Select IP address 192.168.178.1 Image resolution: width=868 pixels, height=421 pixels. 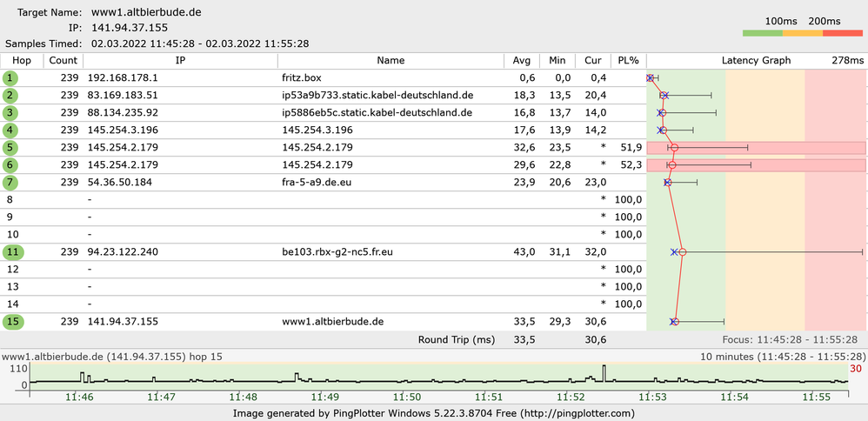pos(123,78)
